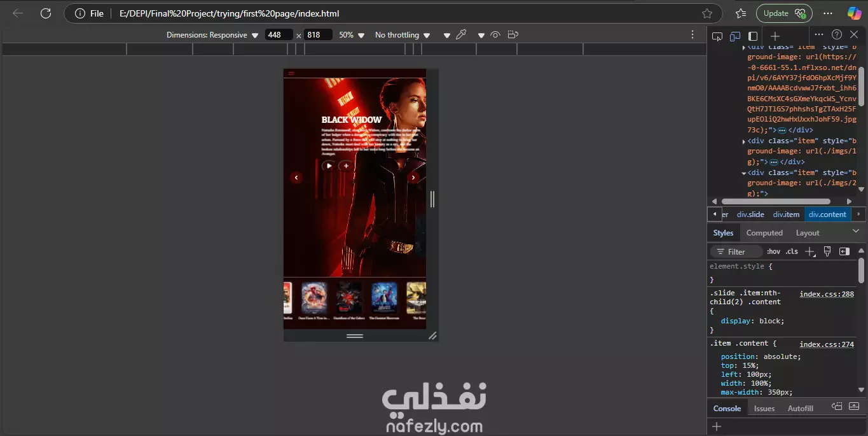Switch to the Computed tab
The height and width of the screenshot is (436, 868).
point(764,233)
